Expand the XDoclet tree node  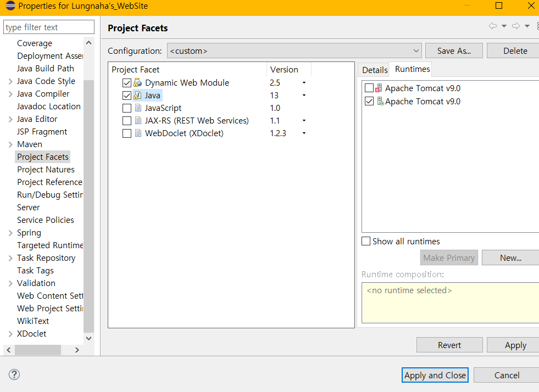click(x=10, y=334)
